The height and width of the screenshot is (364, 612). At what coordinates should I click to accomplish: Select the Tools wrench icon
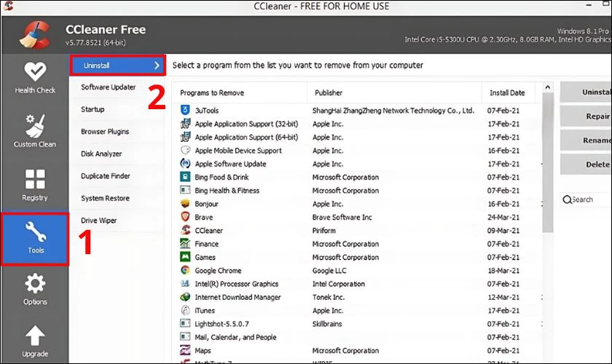(36, 232)
